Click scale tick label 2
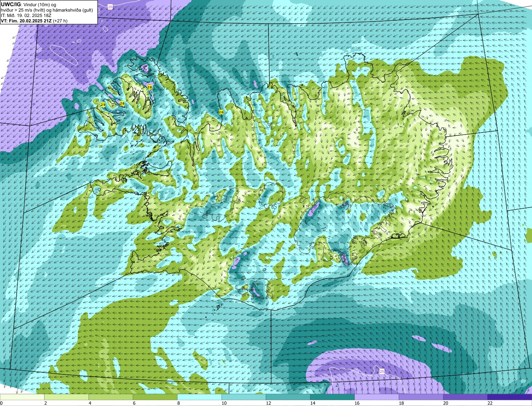The image size is (532, 406). tap(45, 403)
